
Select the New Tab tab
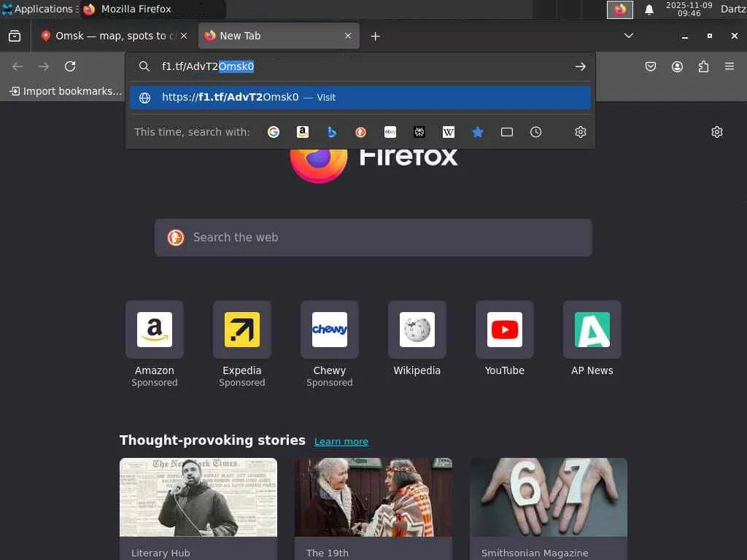point(279,36)
